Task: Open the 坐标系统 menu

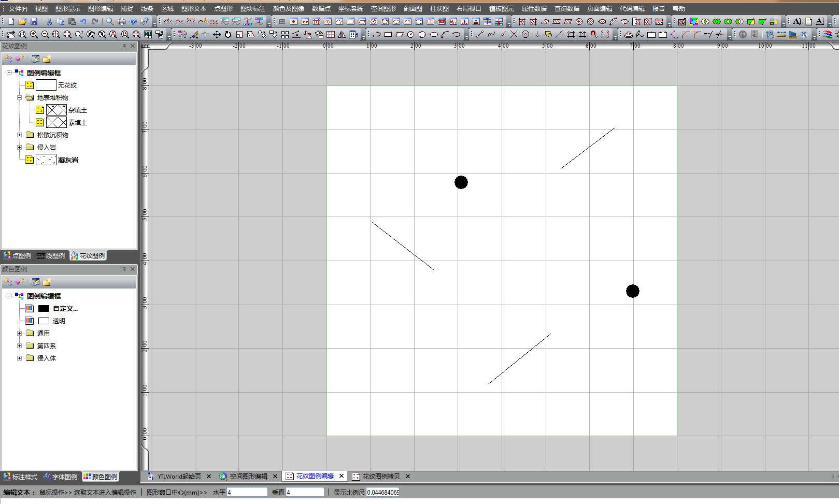Action: coord(351,9)
